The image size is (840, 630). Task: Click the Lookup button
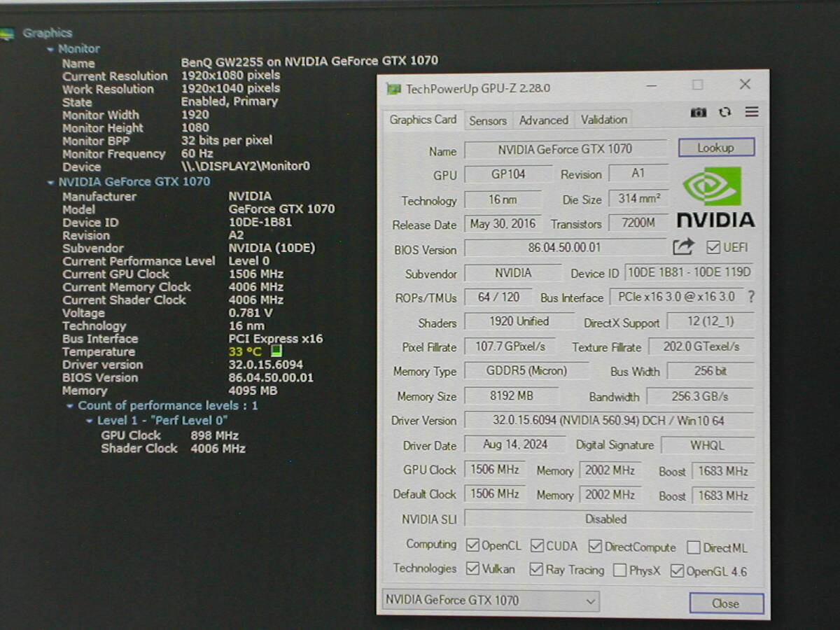[x=716, y=148]
